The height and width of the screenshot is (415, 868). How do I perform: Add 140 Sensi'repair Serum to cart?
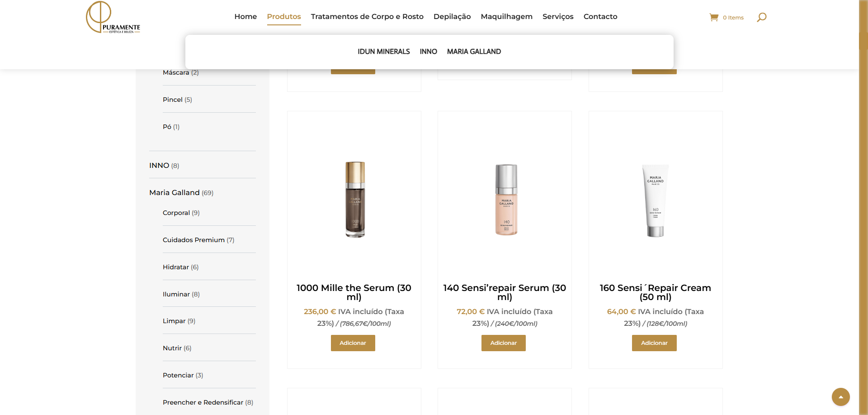tap(504, 343)
